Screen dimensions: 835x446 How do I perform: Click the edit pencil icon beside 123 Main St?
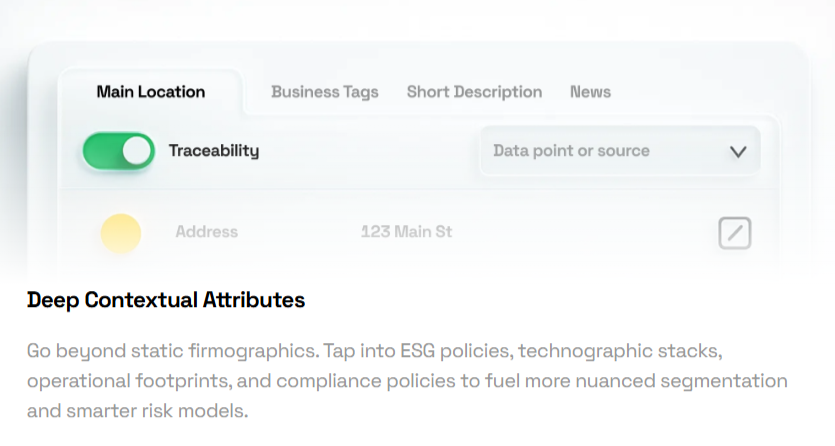734,233
